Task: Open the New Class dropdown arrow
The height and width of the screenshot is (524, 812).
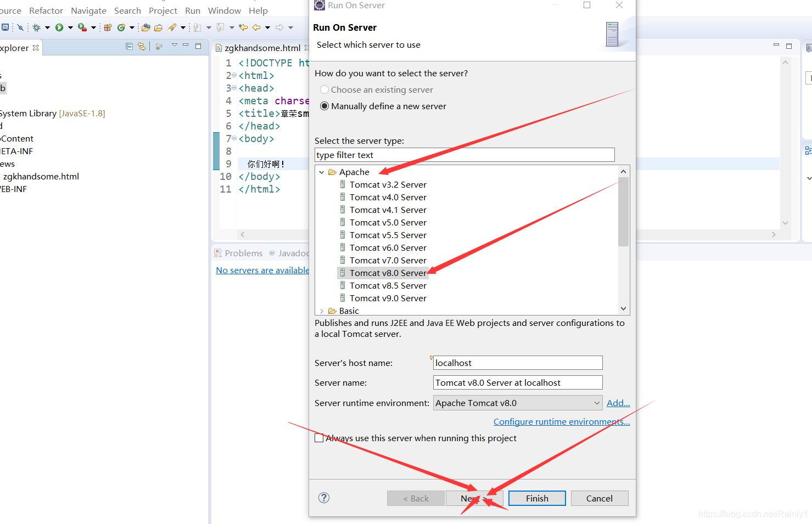Action: click(132, 27)
